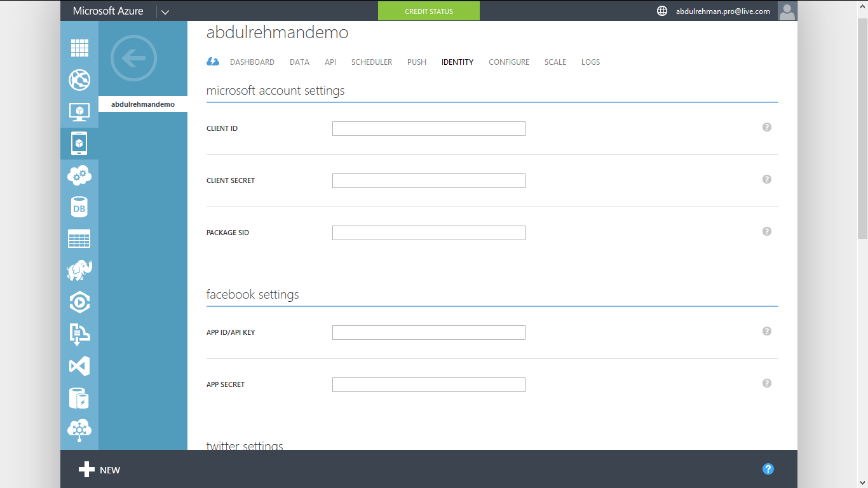This screenshot has width=868, height=488.
Task: Click the "APP ID/API KEY" label
Action: (x=231, y=332)
